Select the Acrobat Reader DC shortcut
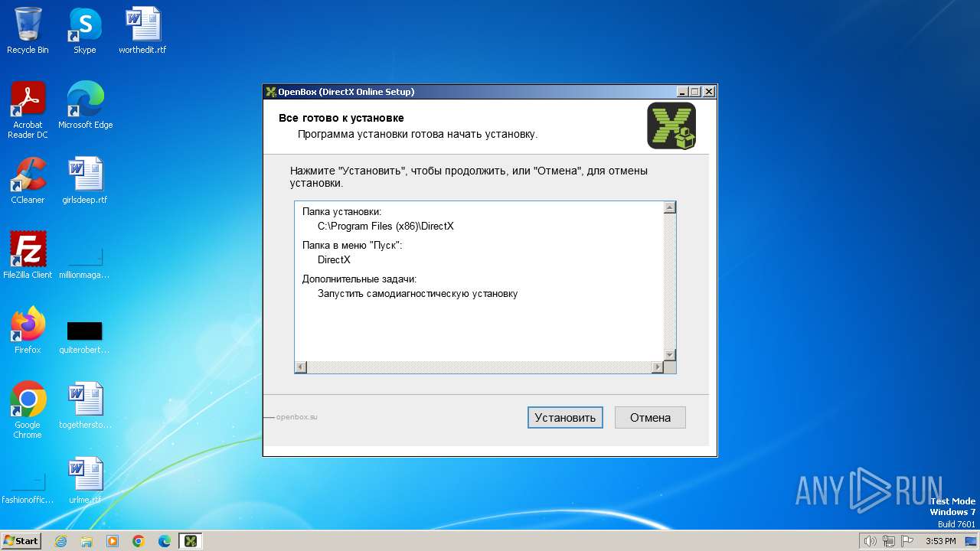The image size is (980, 551). [x=28, y=110]
